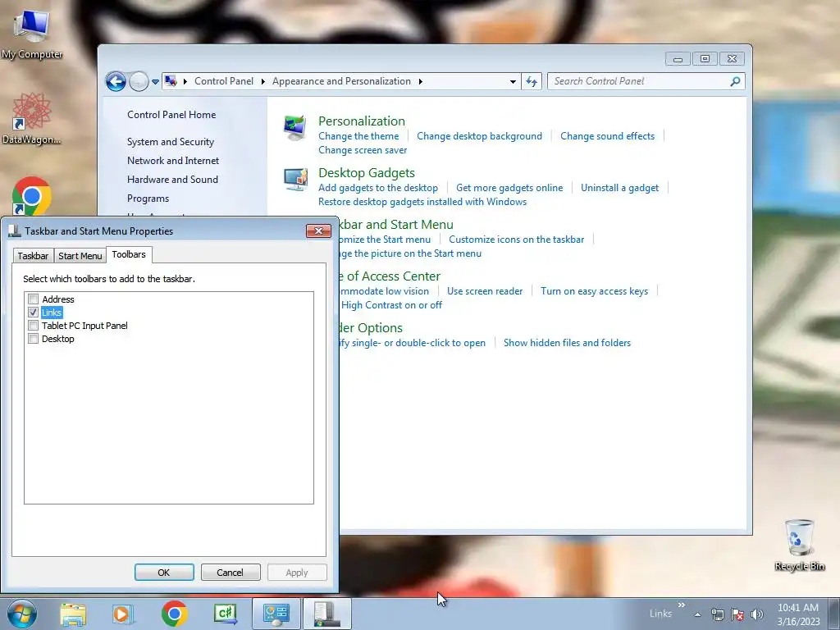Open Windows Explorer from taskbar

[73, 614]
